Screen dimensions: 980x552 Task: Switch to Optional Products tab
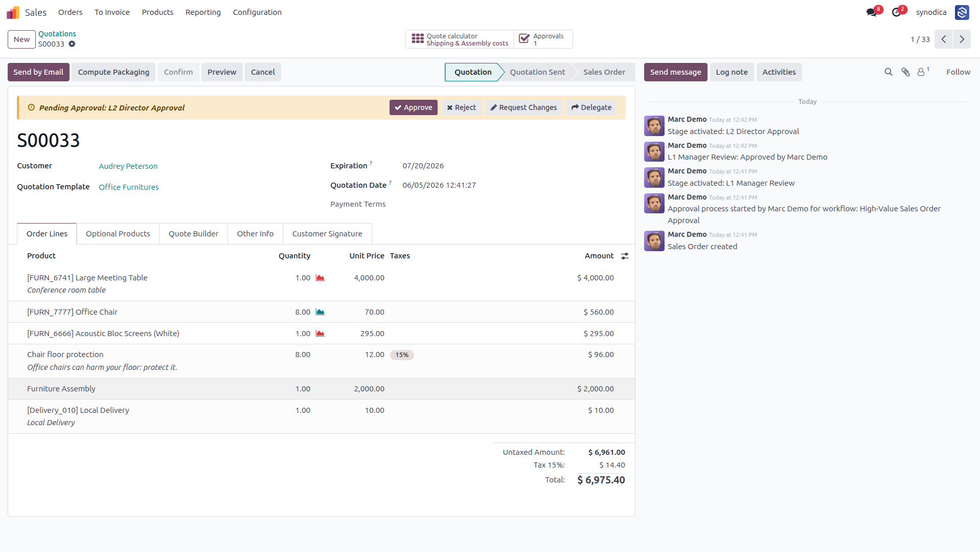click(x=118, y=234)
